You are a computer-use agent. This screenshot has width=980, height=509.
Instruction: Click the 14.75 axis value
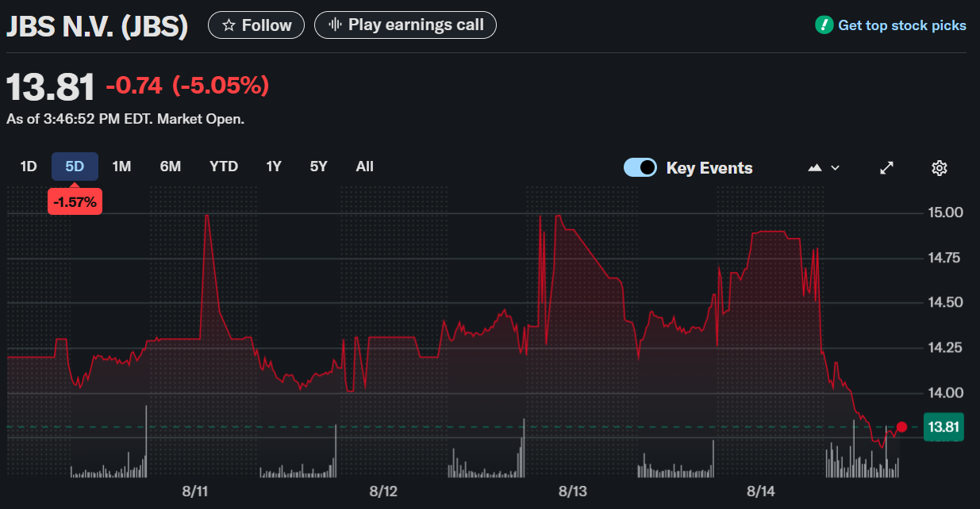[x=943, y=258]
